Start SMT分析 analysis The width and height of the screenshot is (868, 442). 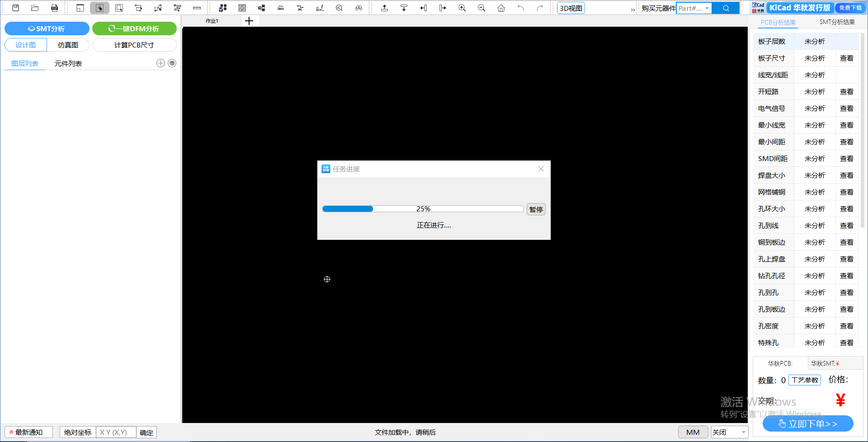[x=47, y=29]
